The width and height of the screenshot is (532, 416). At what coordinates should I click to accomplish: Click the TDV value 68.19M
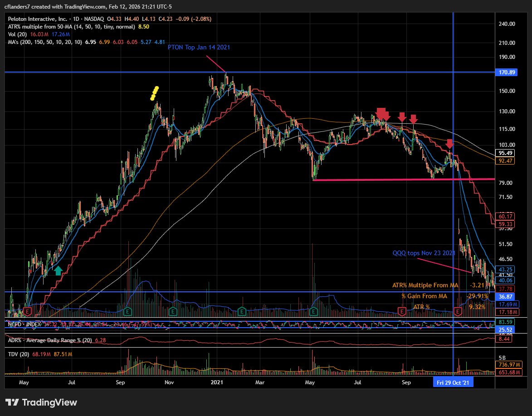pyautogui.click(x=41, y=354)
